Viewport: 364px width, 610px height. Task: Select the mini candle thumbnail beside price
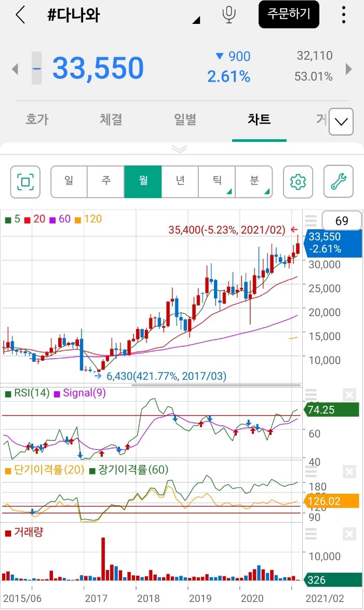pyautogui.click(x=36, y=69)
